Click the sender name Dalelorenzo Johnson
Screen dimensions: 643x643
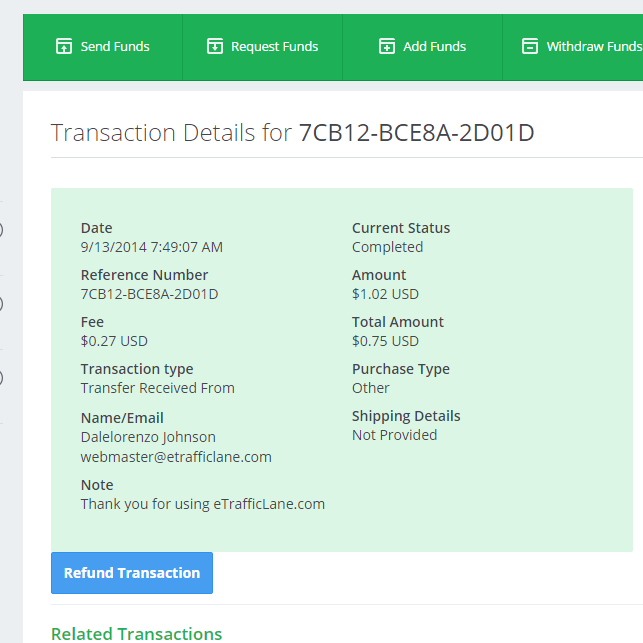pos(148,437)
